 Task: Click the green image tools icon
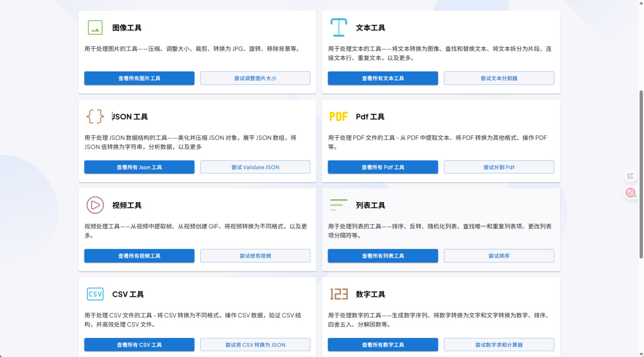click(x=95, y=28)
